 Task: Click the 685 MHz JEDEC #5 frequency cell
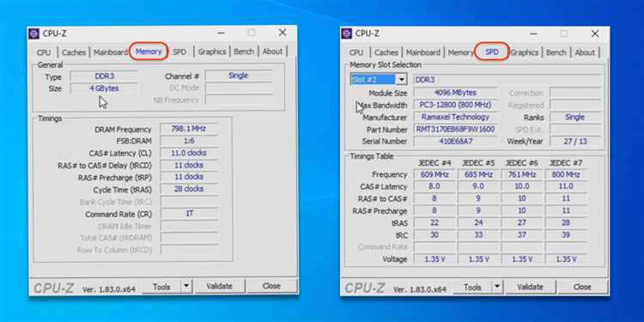478,175
